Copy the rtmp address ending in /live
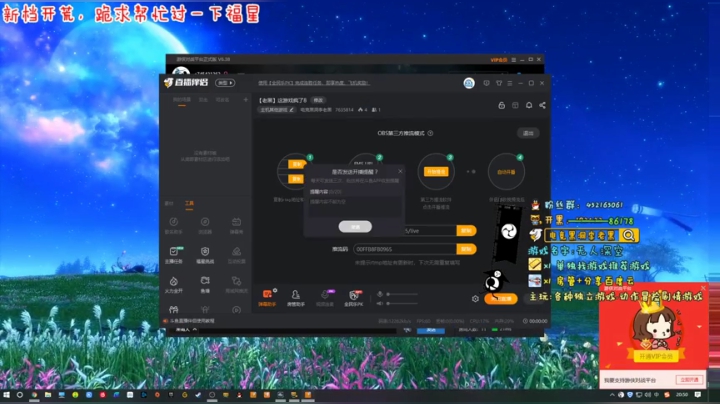Image resolution: width=720 pixels, height=404 pixels. [x=466, y=230]
